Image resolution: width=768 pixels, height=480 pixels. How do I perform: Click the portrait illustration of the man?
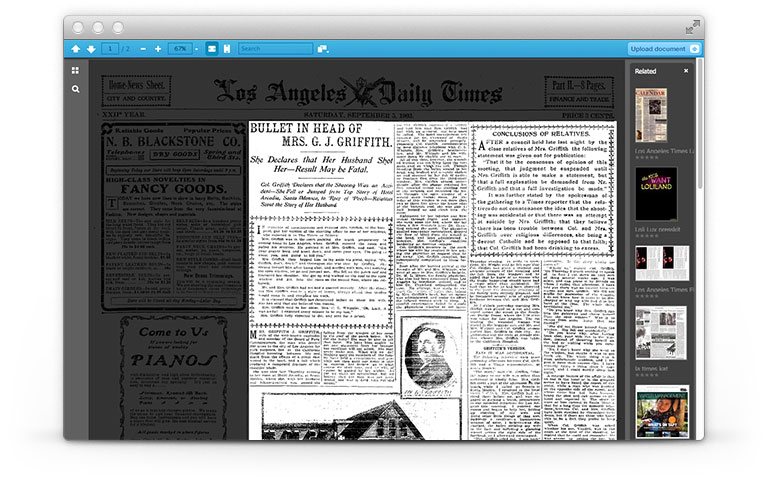tap(431, 357)
